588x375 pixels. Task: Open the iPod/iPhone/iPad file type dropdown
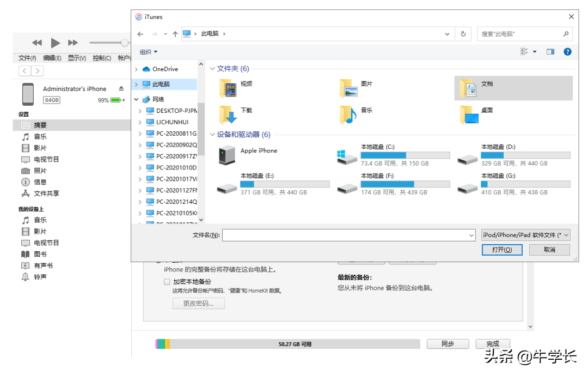click(x=526, y=235)
